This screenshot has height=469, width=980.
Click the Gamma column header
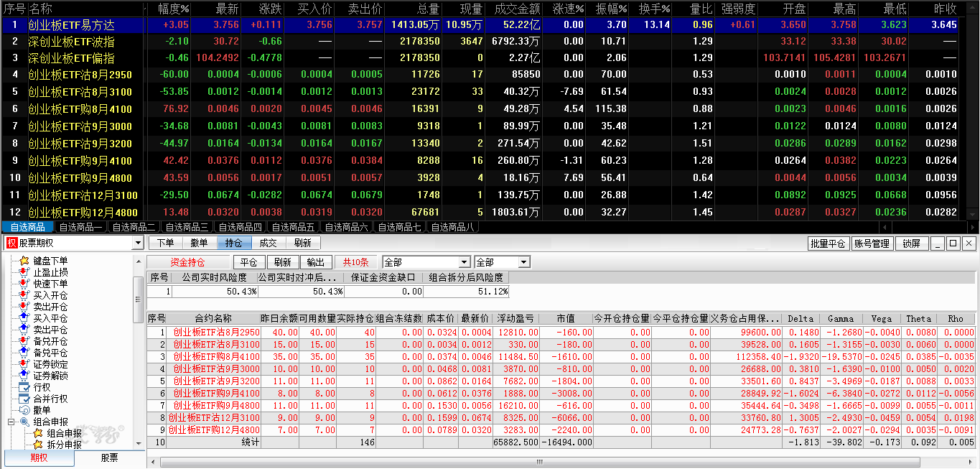841,318
